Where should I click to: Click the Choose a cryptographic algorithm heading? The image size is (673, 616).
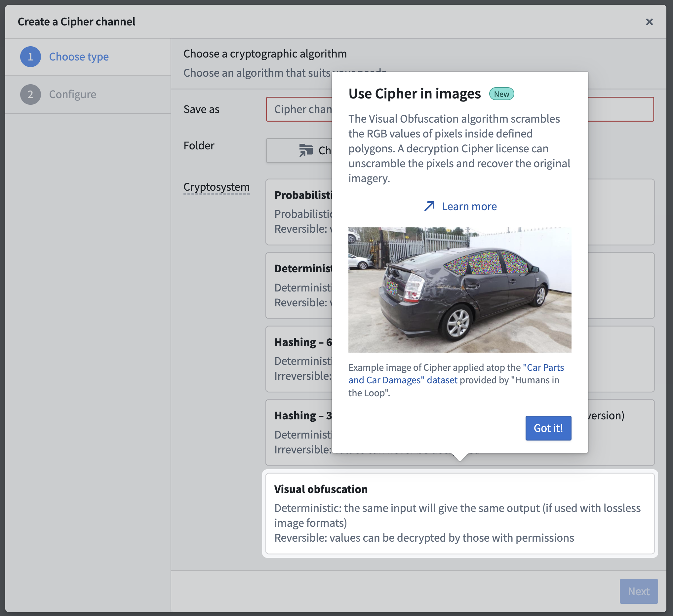pyautogui.click(x=265, y=54)
